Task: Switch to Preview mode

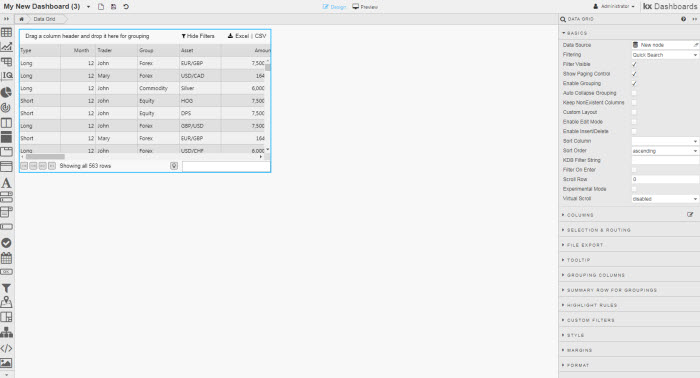Action: coord(365,7)
